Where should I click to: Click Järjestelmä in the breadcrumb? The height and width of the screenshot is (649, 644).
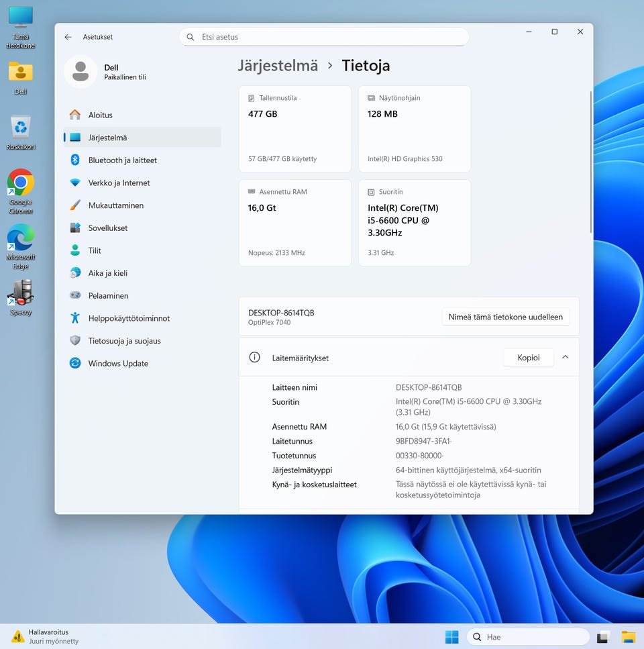(x=278, y=66)
